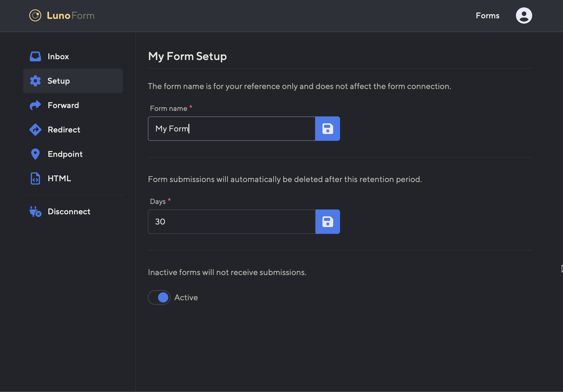563x392 pixels.
Task: Click the Inbox tray icon
Action: 35,56
